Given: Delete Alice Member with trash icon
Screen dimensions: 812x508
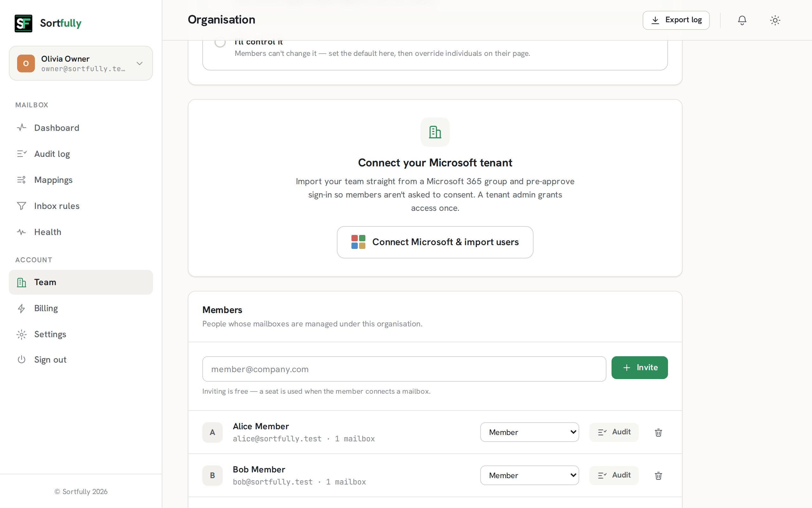Looking at the screenshot, I should tap(658, 432).
